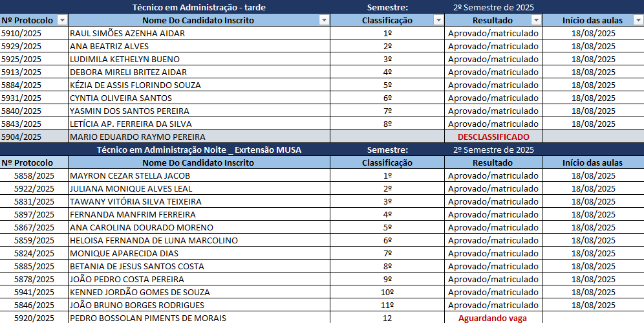The height and width of the screenshot is (323, 644).
Task: Click the 8º classification cell for LETÍCIA
Action: click(x=387, y=124)
